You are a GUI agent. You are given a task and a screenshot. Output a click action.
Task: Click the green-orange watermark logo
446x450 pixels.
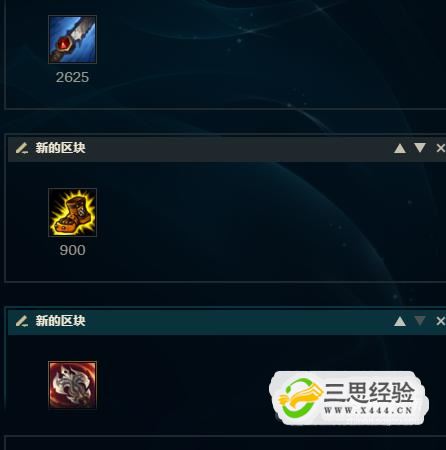tap(300, 398)
